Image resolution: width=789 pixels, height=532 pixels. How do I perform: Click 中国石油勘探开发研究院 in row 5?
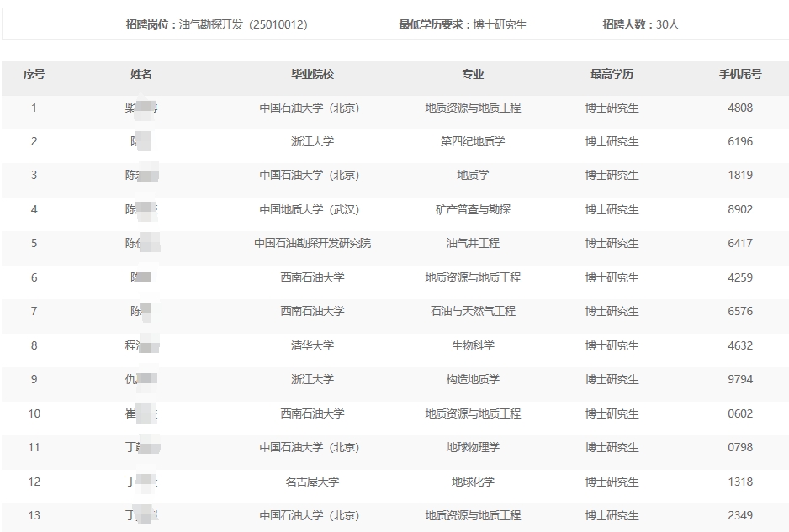point(312,243)
